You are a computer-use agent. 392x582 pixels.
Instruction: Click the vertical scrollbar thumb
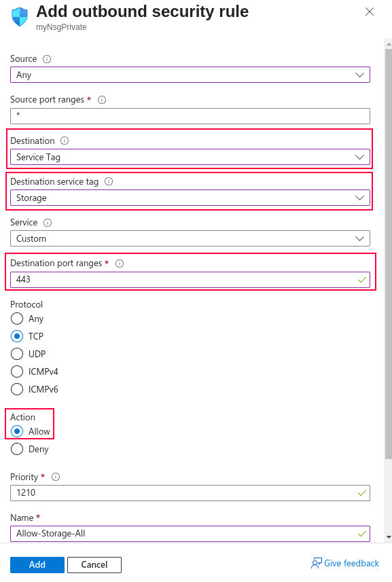tap(389, 253)
